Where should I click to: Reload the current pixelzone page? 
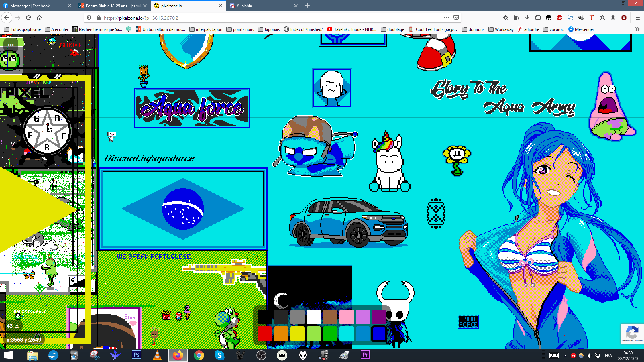click(29, 18)
